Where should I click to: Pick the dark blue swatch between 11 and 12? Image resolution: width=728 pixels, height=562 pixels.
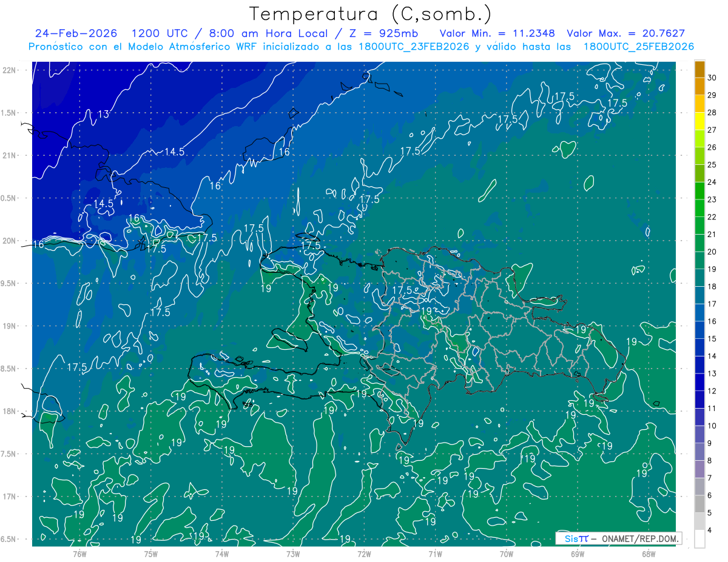(699, 400)
